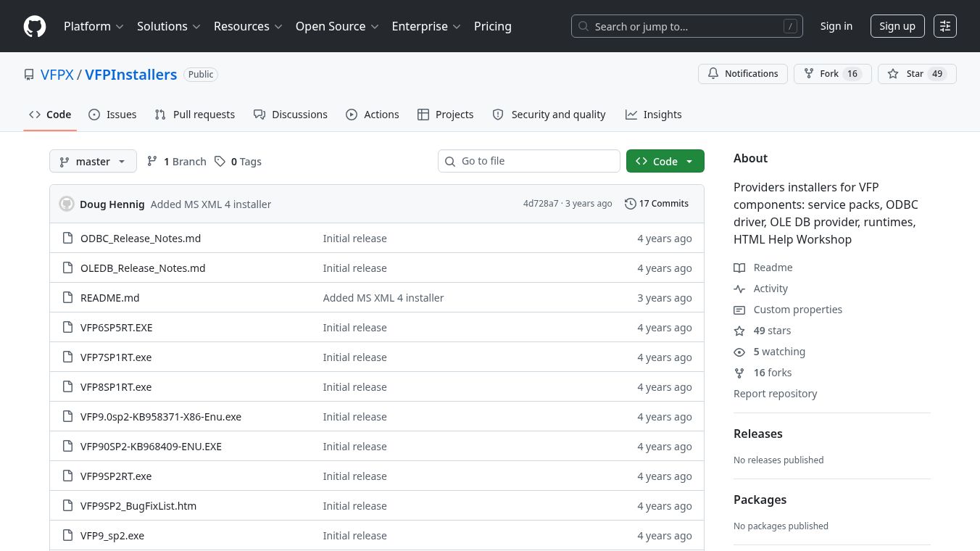Click the GitHub logo icon
980x551 pixels.
pos(35,26)
